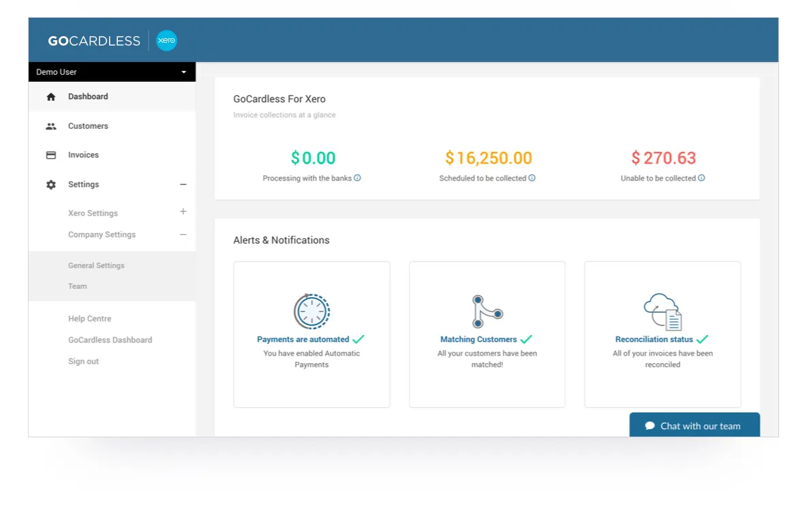The height and width of the screenshot is (532, 807).
Task: Select Company Settings submenu item
Action: tap(102, 234)
